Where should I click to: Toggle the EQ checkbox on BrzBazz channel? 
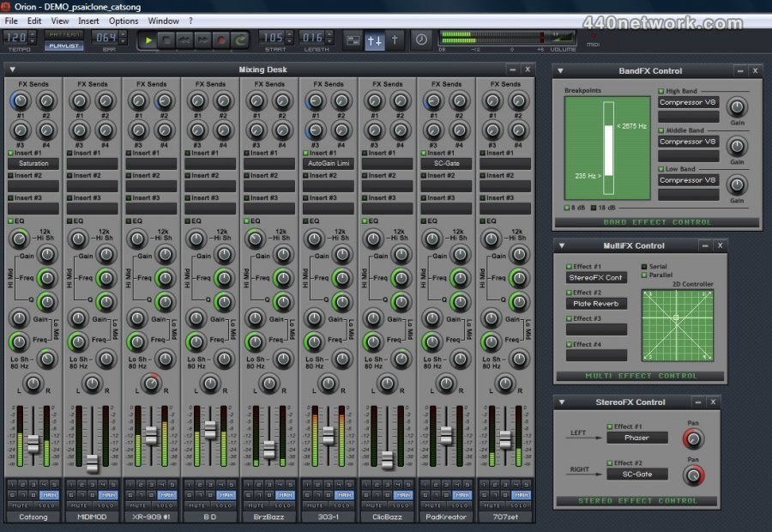coord(247,221)
